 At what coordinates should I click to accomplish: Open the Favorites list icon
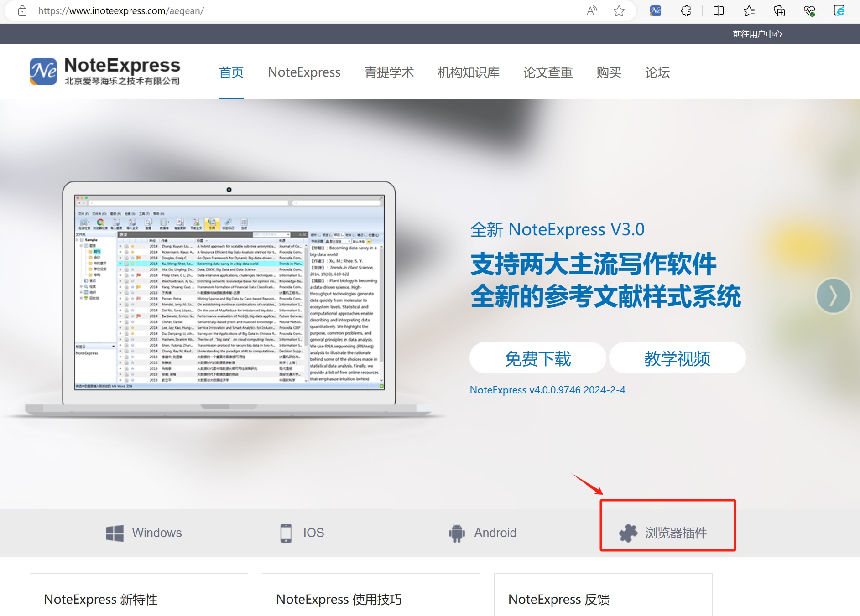[749, 10]
